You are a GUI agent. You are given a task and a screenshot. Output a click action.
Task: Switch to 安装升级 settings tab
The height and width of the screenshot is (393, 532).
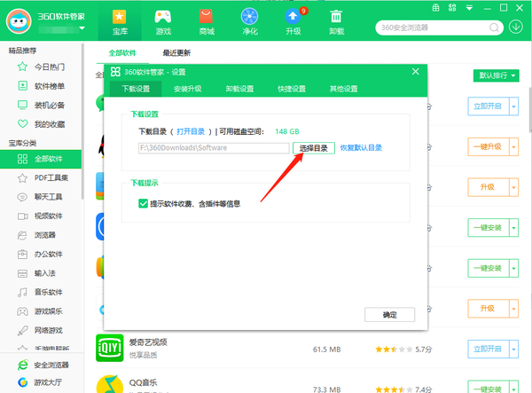[187, 89]
